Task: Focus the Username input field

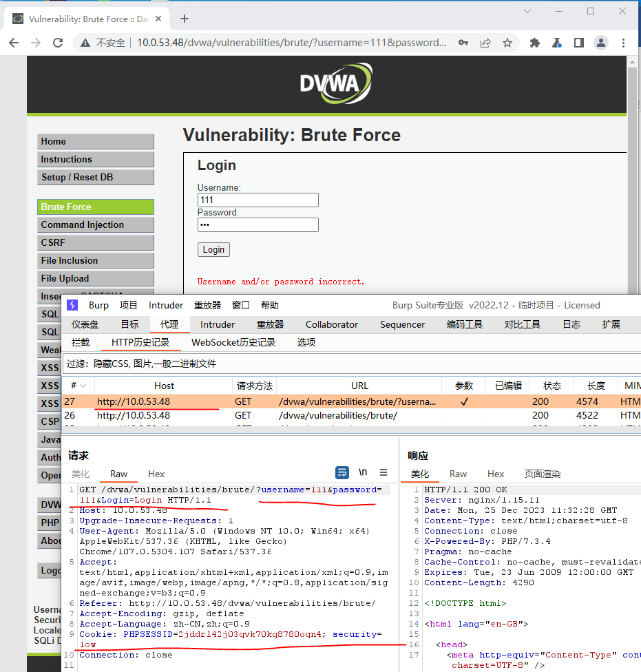Action: point(258,200)
